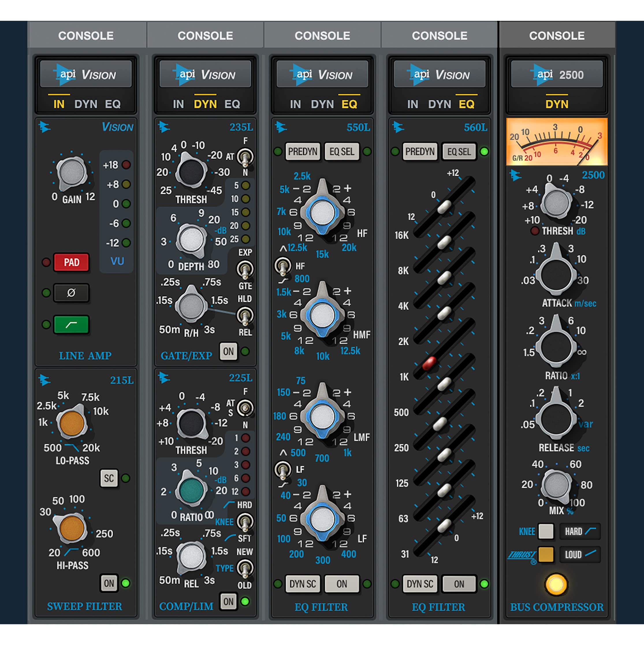
Task: Click the LOUD thrust curve button
Action: tap(580, 555)
